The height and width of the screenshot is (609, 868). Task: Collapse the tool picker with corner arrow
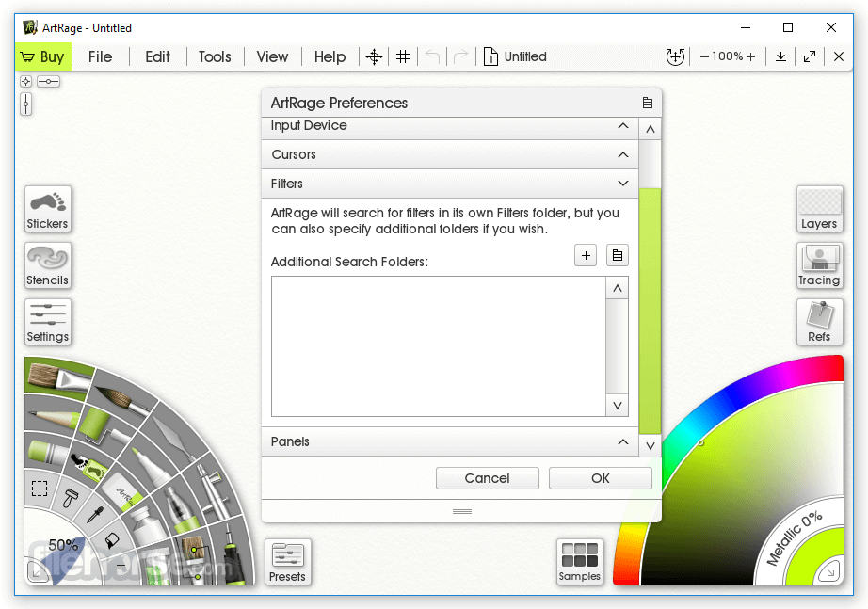(x=37, y=572)
